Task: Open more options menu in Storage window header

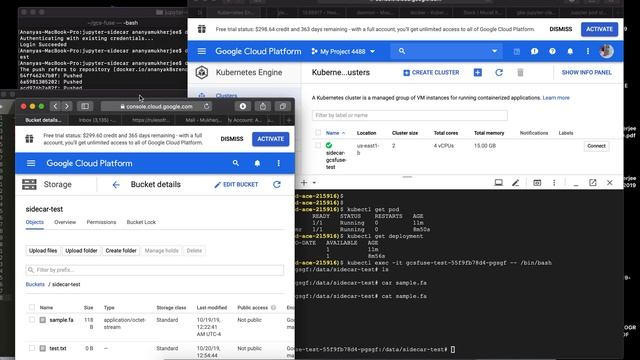Action: point(279,163)
